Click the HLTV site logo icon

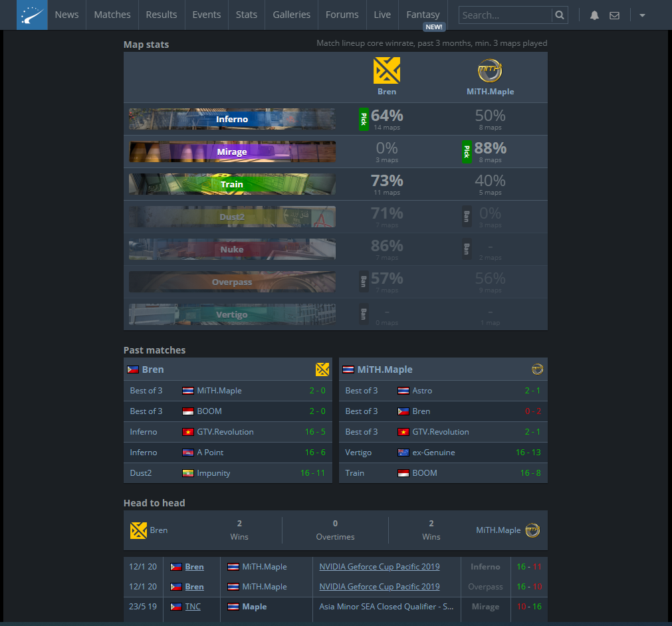32,15
